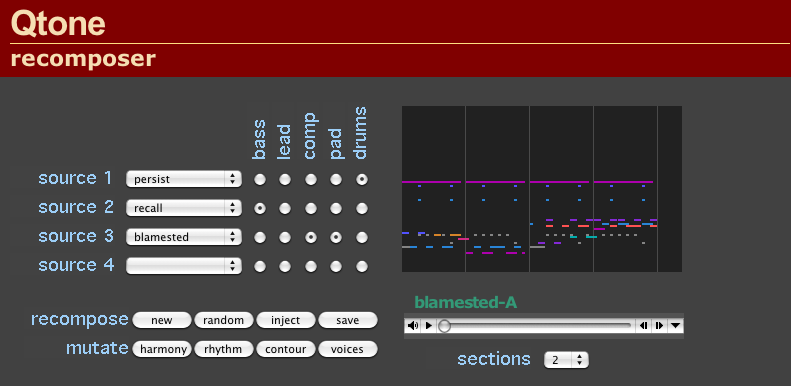Click the bass column header
The image size is (791, 386).
259,140
